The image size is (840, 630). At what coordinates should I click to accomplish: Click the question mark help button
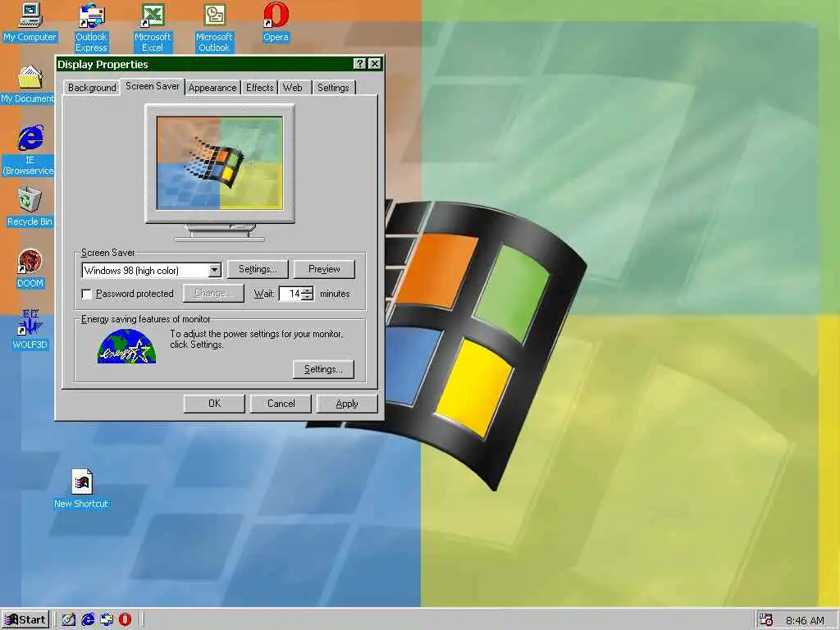coord(360,64)
